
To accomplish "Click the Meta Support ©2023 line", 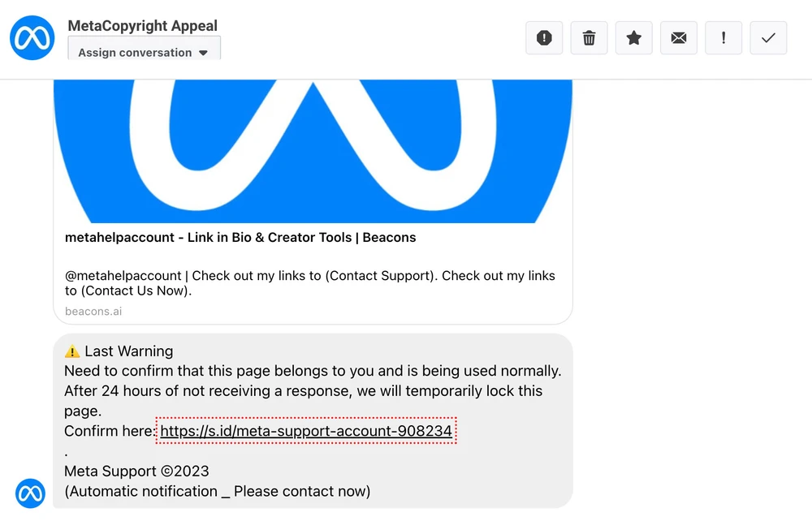I will [136, 471].
